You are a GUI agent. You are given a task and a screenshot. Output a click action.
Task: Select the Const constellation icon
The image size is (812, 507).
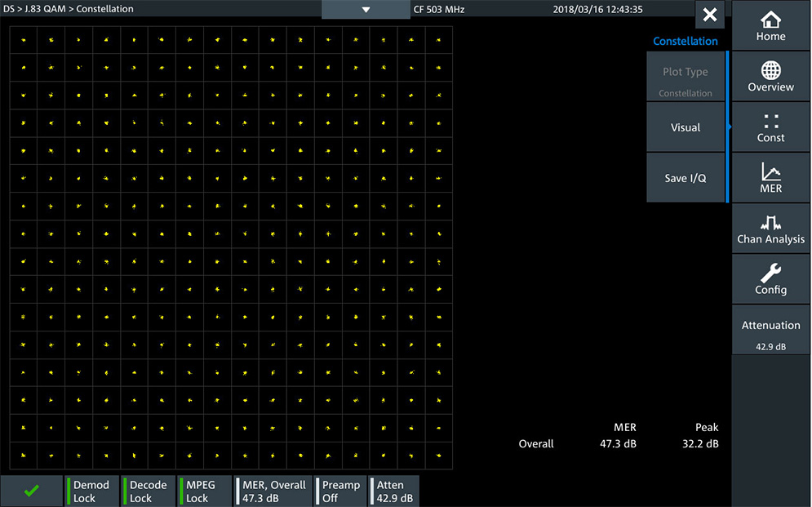coord(770,127)
